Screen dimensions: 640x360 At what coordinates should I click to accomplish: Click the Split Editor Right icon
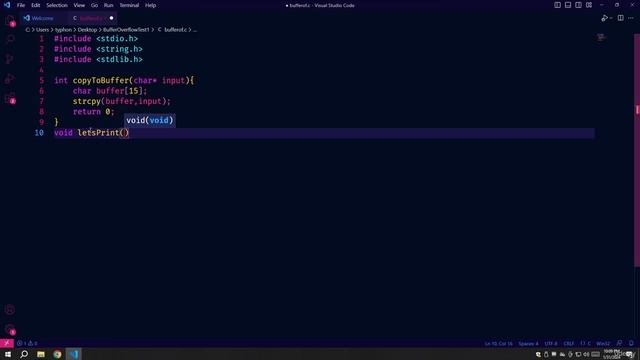click(620, 18)
